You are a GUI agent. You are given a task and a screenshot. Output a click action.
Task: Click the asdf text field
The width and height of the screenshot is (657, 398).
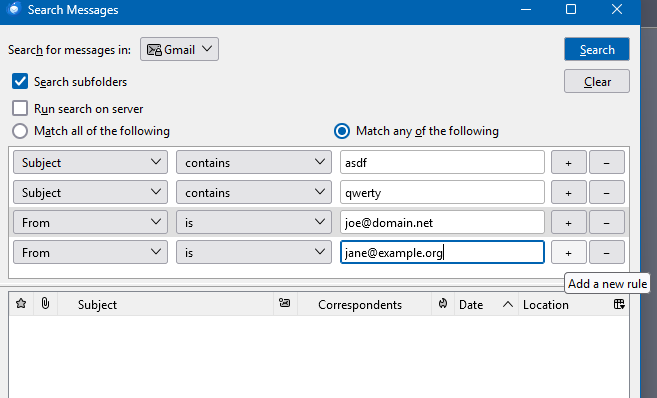tap(442, 162)
